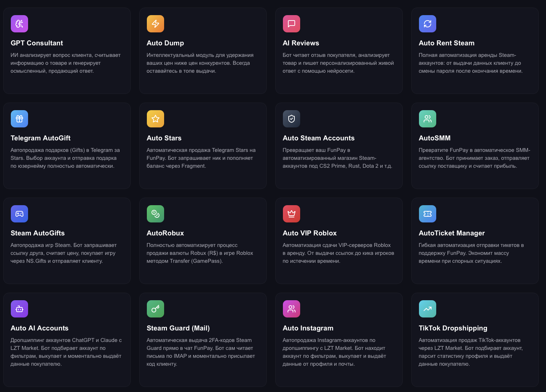Select the Auto Instagram heading
The image size is (546, 392).
coord(308,328)
